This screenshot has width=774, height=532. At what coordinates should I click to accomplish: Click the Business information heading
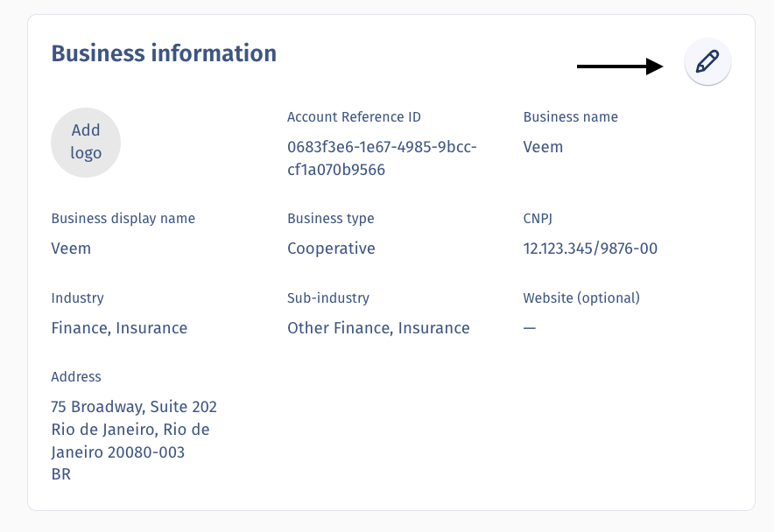tap(164, 53)
